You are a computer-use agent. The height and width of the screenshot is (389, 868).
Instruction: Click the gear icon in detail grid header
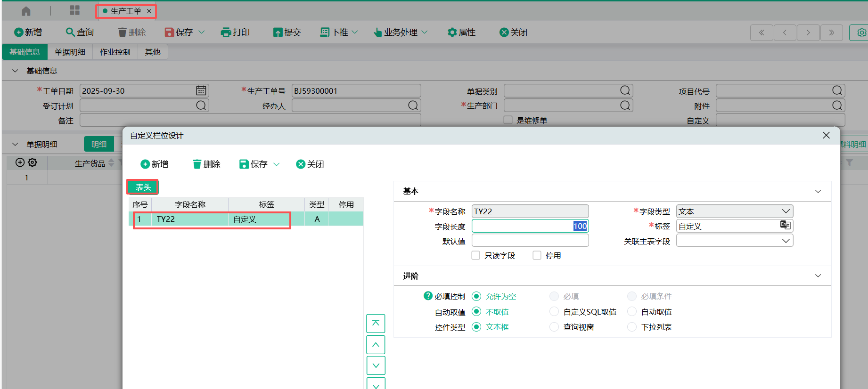pyautogui.click(x=33, y=162)
